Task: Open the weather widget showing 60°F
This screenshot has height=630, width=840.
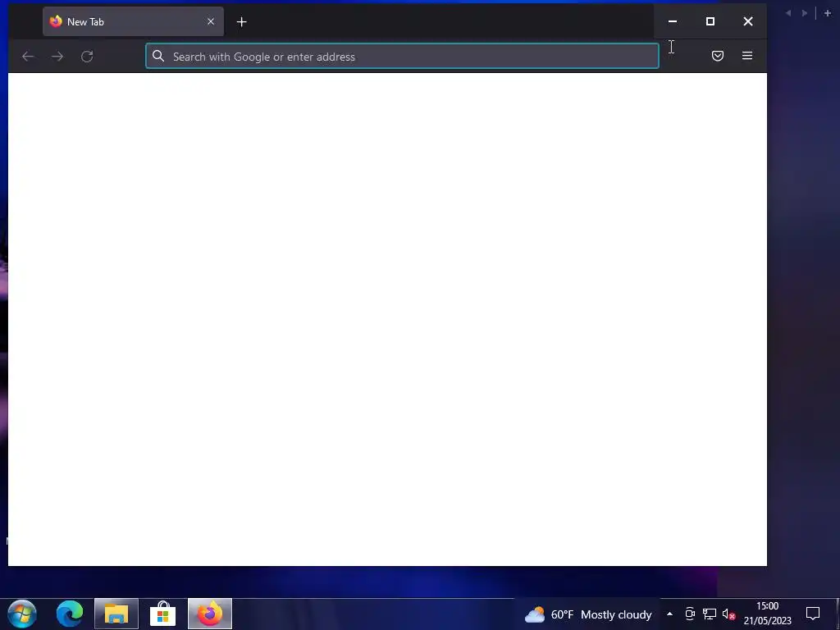Action: point(587,614)
